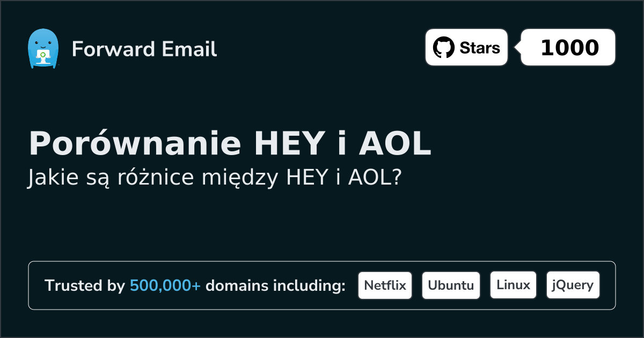This screenshot has height=338, width=644.
Task: Click the pointer arrow of the 1000 bubble
Action: [517, 48]
